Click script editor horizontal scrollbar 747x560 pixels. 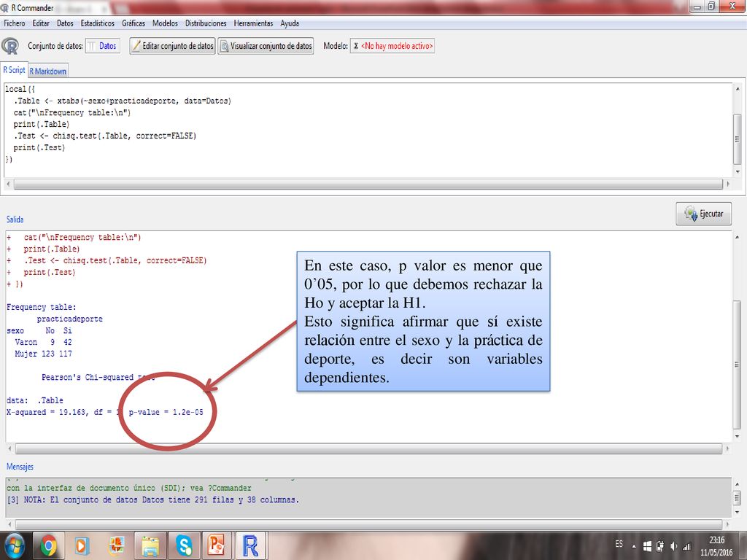368,184
